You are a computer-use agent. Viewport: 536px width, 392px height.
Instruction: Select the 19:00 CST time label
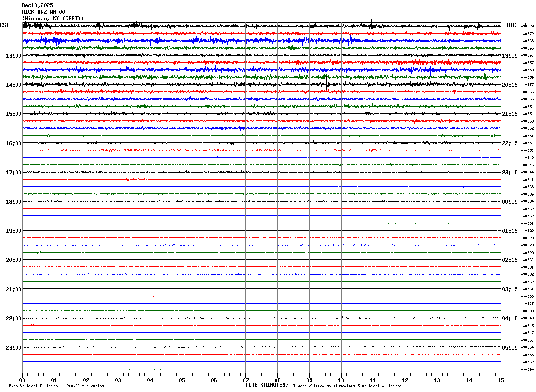click(13, 231)
